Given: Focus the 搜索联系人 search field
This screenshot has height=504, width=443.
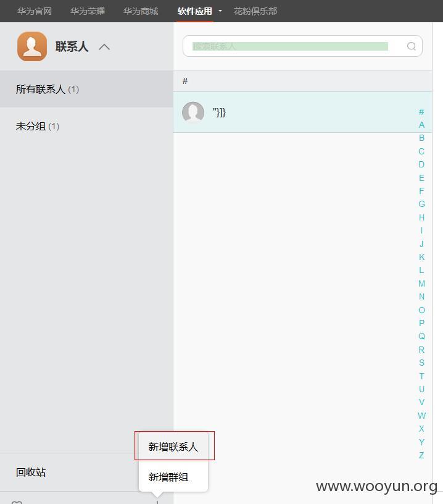Looking at the screenshot, I should click(x=290, y=46).
